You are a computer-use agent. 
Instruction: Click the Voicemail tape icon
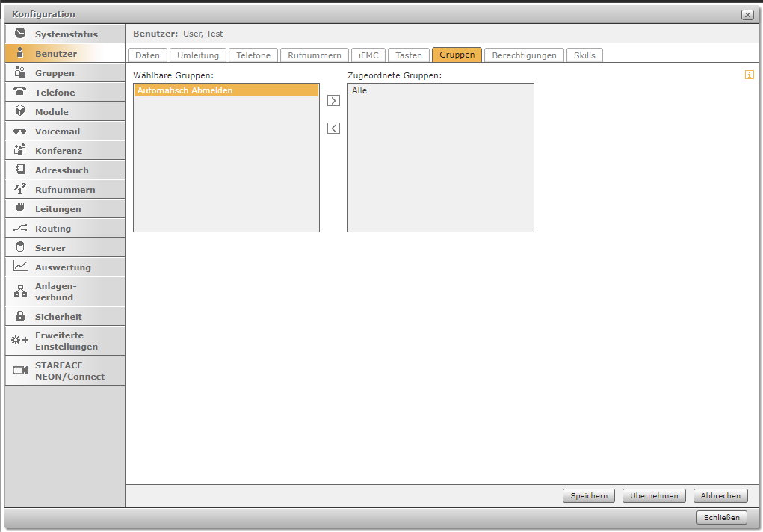click(20, 131)
